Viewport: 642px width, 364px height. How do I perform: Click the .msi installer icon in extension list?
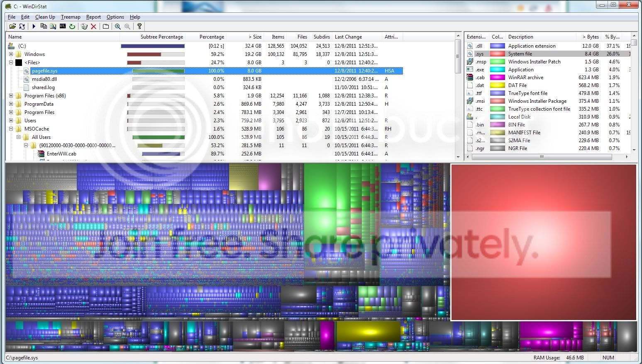[x=470, y=101]
